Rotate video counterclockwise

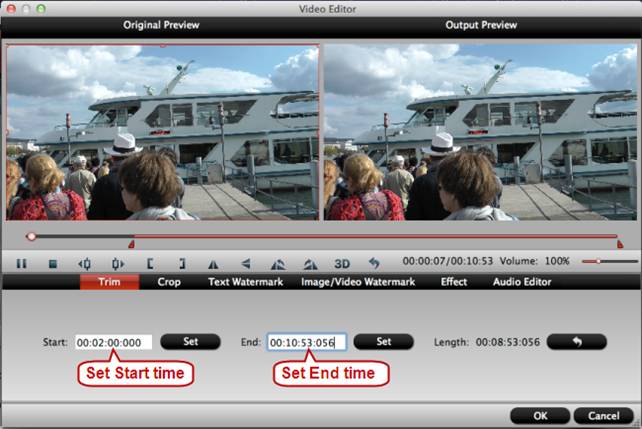pos(278,264)
